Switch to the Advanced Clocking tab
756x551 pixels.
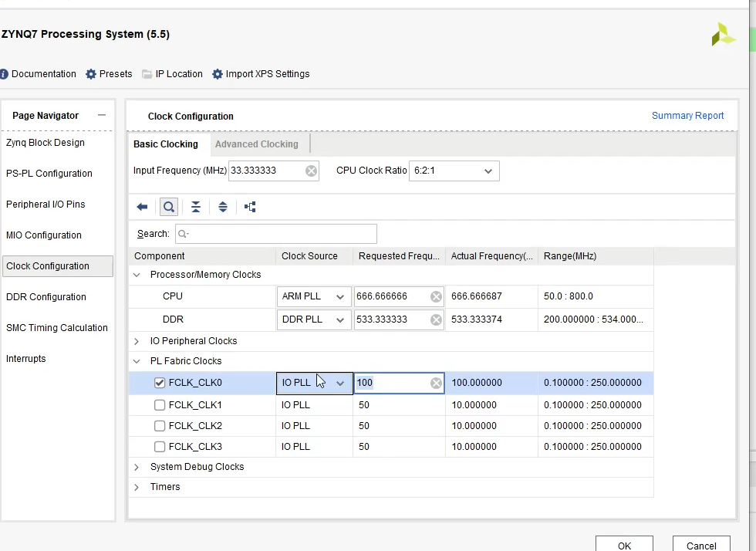pos(256,144)
